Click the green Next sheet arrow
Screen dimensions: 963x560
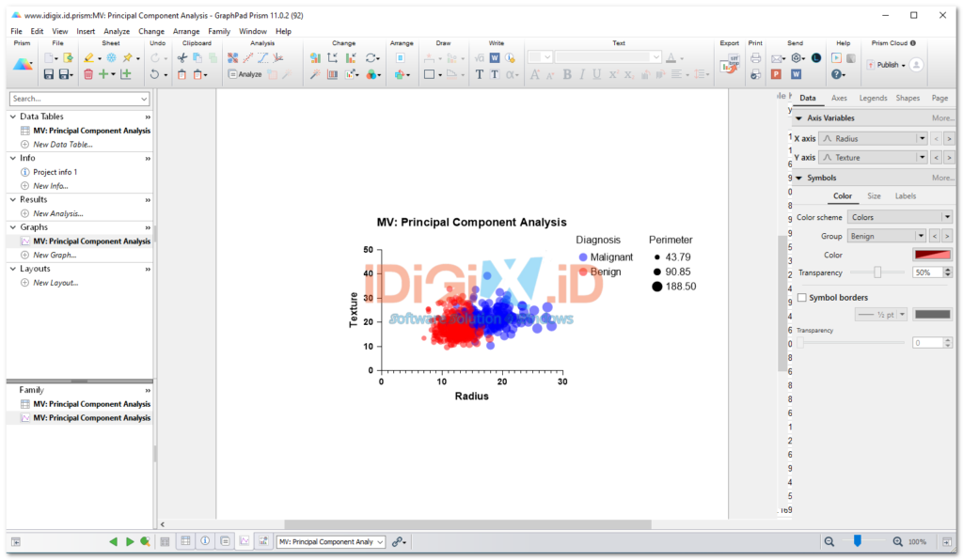(130, 541)
